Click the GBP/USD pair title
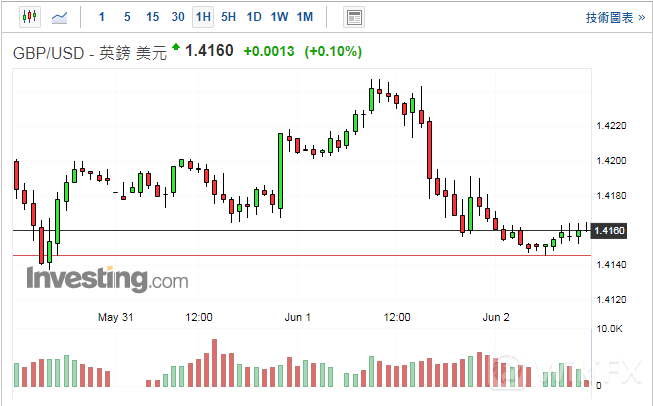The image size is (653, 406). tap(88, 52)
